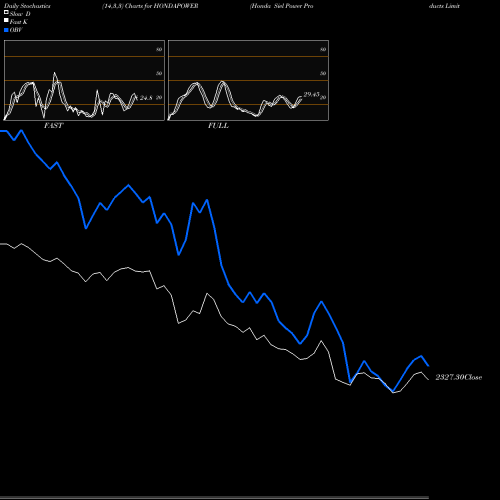Screen dimensions: 500x500
Task: Click the FULL label under the right chart
Action: point(218,126)
